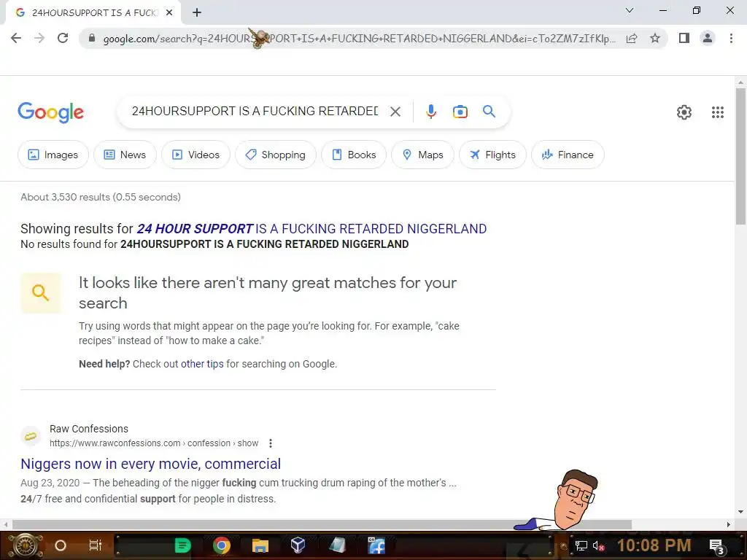This screenshot has width=747, height=560.
Task: Click the Chrome icon in the taskbar
Action: point(222,545)
